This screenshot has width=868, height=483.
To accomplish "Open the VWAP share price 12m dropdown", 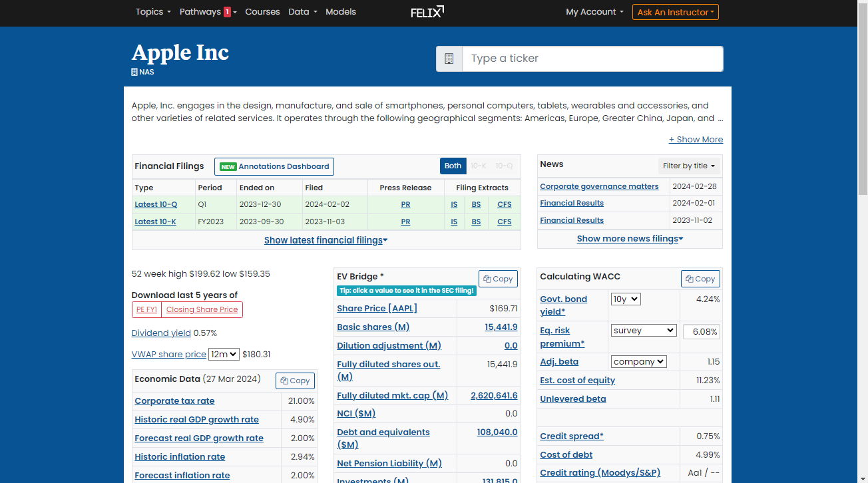I will click(223, 355).
